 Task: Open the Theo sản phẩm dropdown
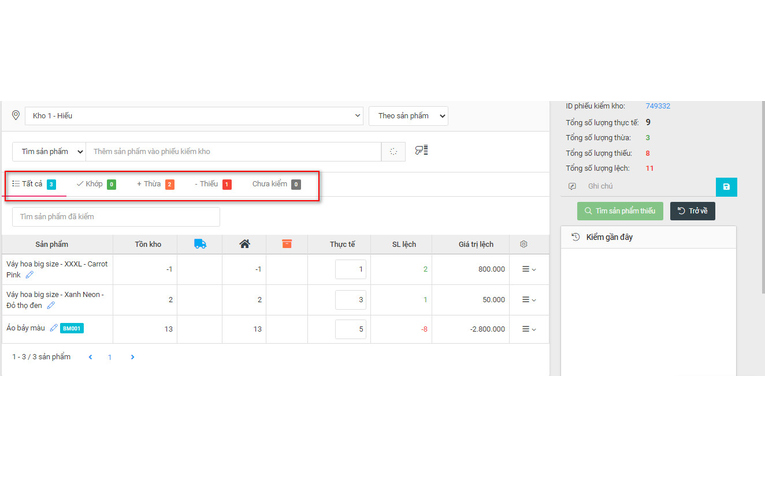point(408,116)
